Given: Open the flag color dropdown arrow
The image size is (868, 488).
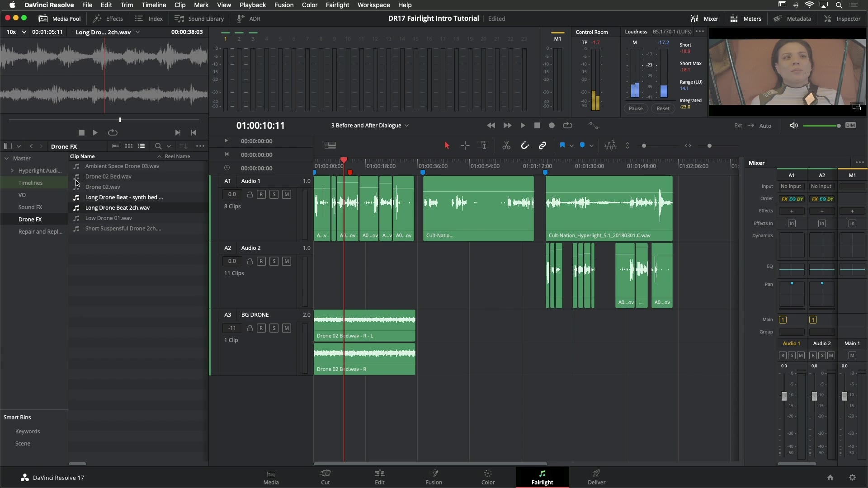Looking at the screenshot, I should point(572,146).
